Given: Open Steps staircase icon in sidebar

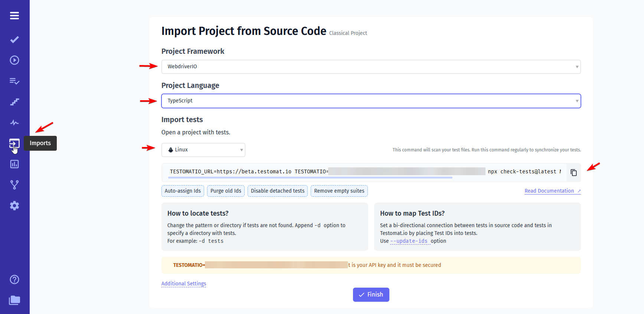Looking at the screenshot, I should click(14, 102).
